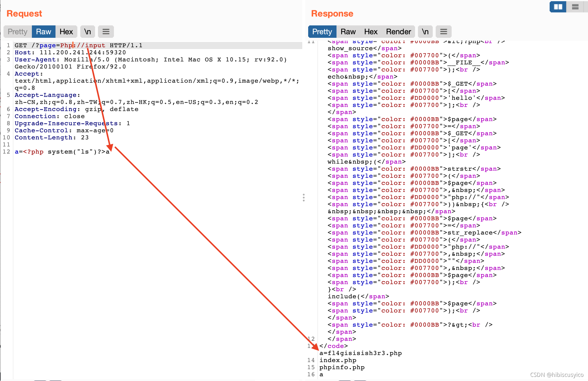Select stacked top-bottom layout icon

pyautogui.click(x=575, y=7)
